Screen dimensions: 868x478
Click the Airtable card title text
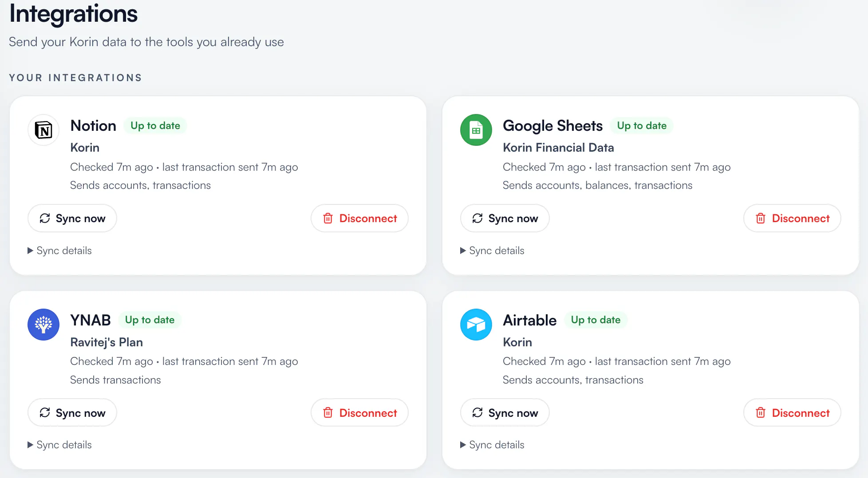529,320
